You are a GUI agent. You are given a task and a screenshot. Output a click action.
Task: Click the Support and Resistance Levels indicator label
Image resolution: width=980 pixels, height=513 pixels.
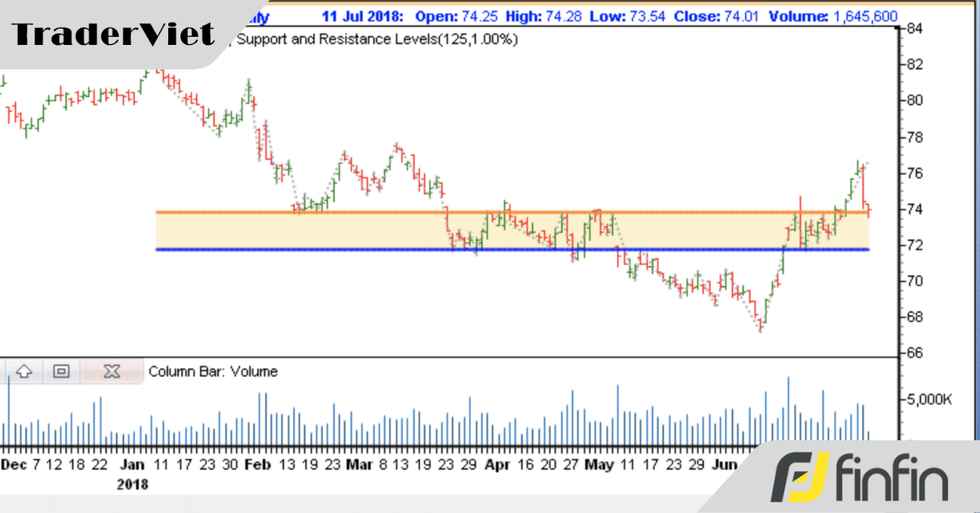click(376, 38)
